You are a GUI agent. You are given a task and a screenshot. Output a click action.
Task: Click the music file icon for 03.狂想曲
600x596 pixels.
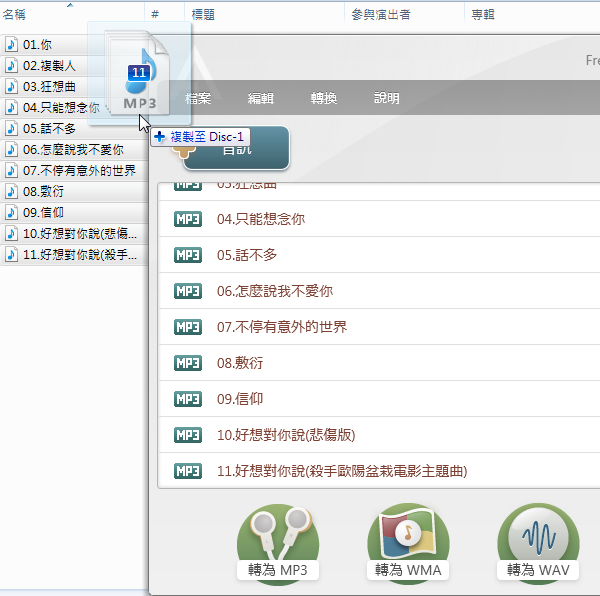tap(11, 87)
